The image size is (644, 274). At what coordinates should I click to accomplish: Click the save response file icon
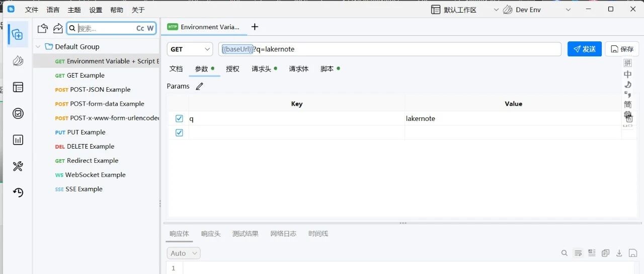click(632, 253)
